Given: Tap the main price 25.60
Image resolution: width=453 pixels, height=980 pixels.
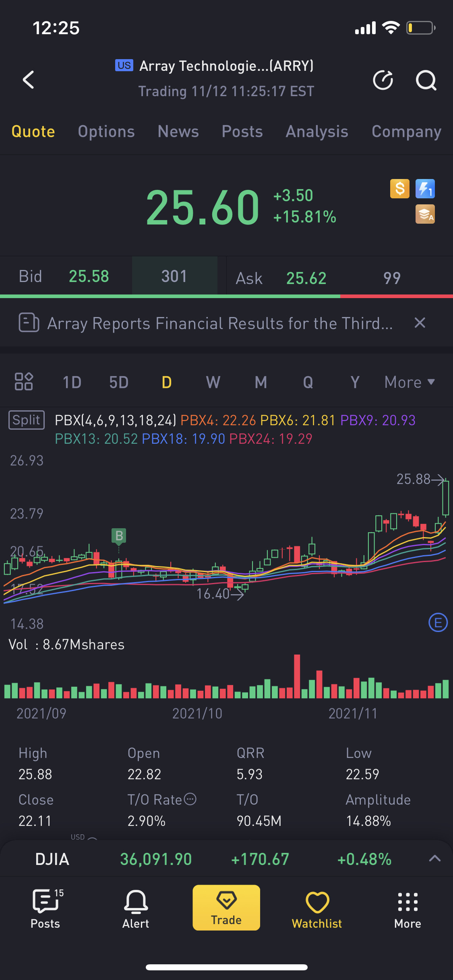Looking at the screenshot, I should pos(203,208).
